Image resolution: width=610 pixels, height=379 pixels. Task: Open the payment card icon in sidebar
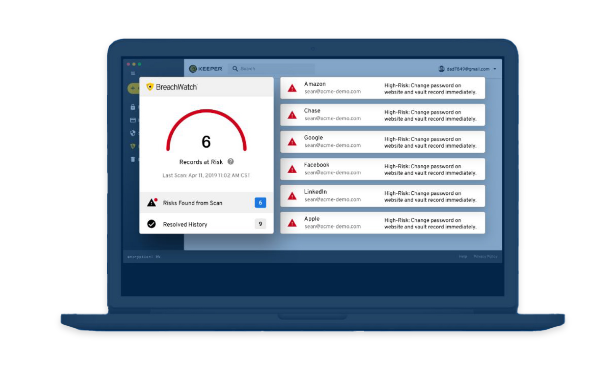pyautogui.click(x=133, y=120)
